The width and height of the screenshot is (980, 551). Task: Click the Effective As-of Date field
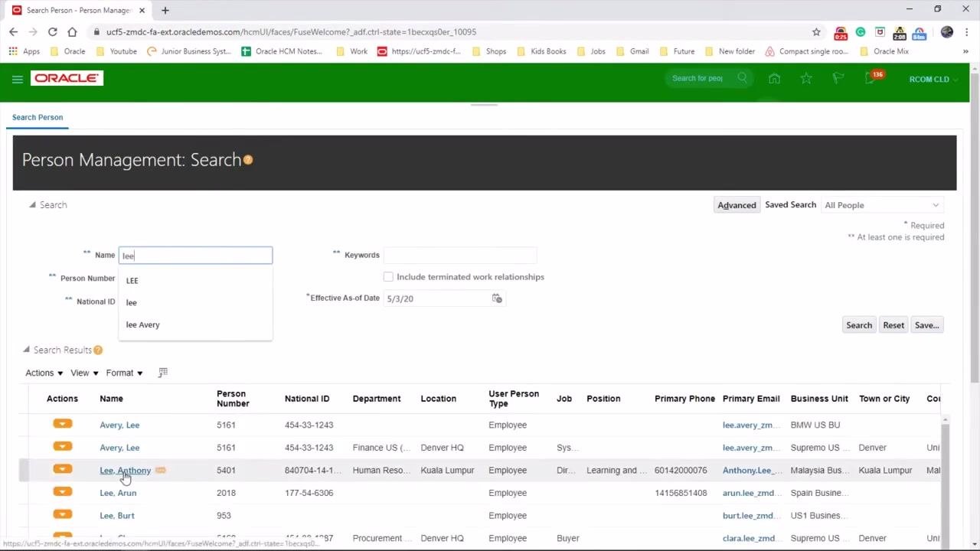[x=436, y=298]
